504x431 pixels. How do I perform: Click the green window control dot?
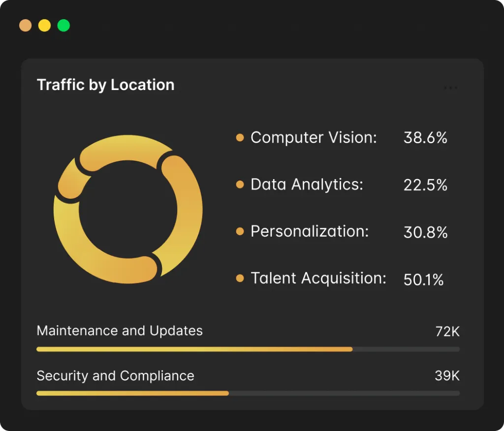63,26
